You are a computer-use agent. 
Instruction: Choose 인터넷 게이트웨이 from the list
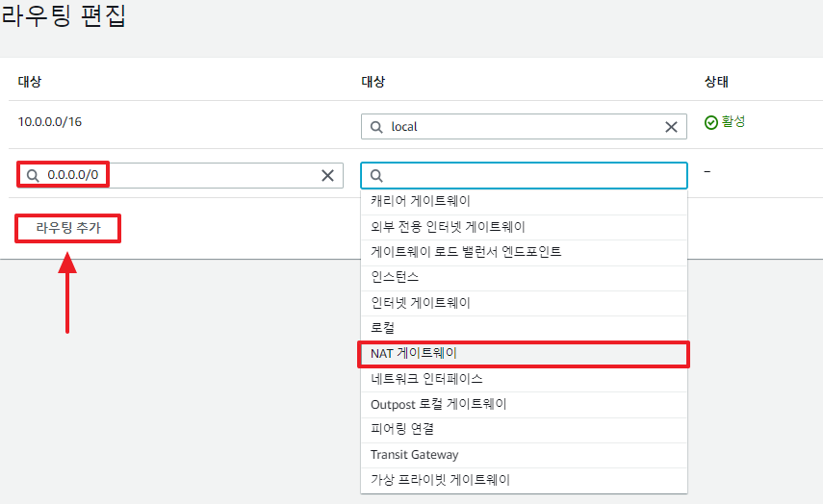[x=524, y=303]
